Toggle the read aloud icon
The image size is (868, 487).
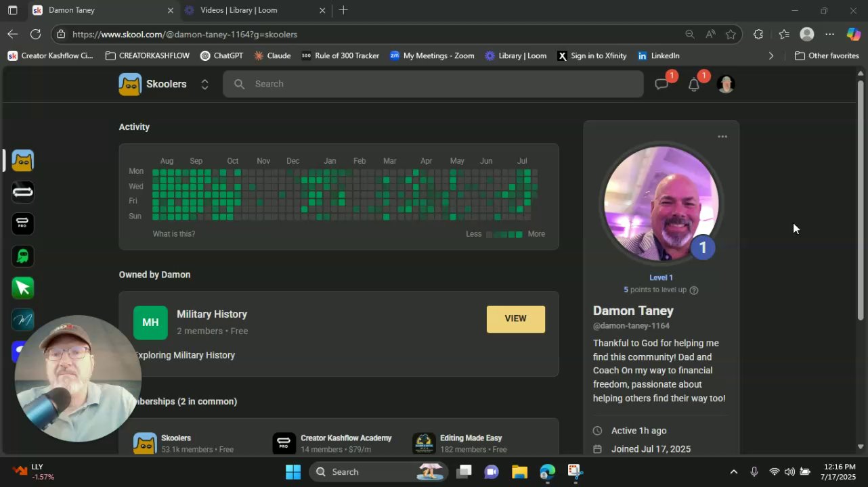(710, 34)
